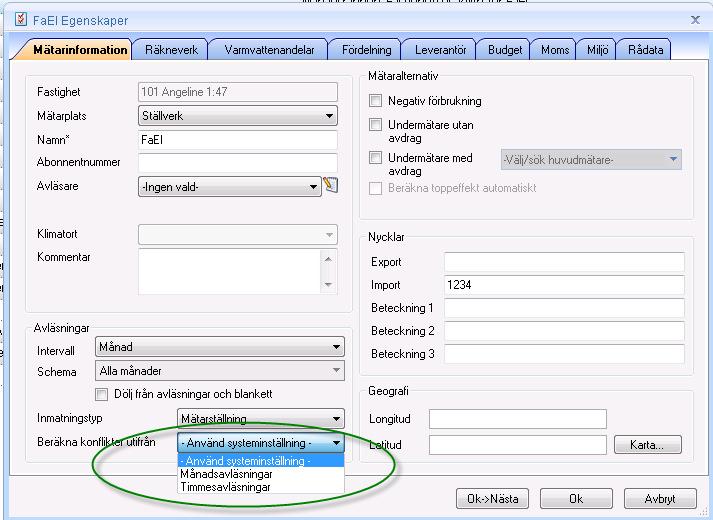Focus the Beteckning 2 field

(x=564, y=331)
